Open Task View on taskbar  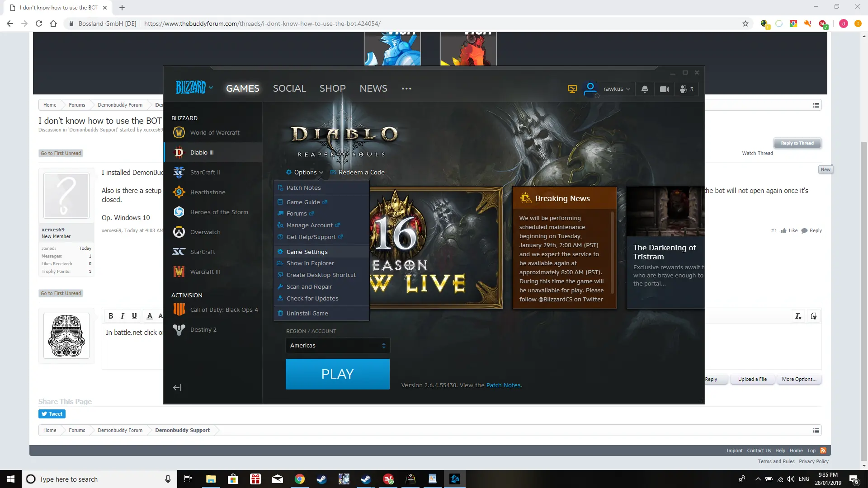pyautogui.click(x=188, y=479)
